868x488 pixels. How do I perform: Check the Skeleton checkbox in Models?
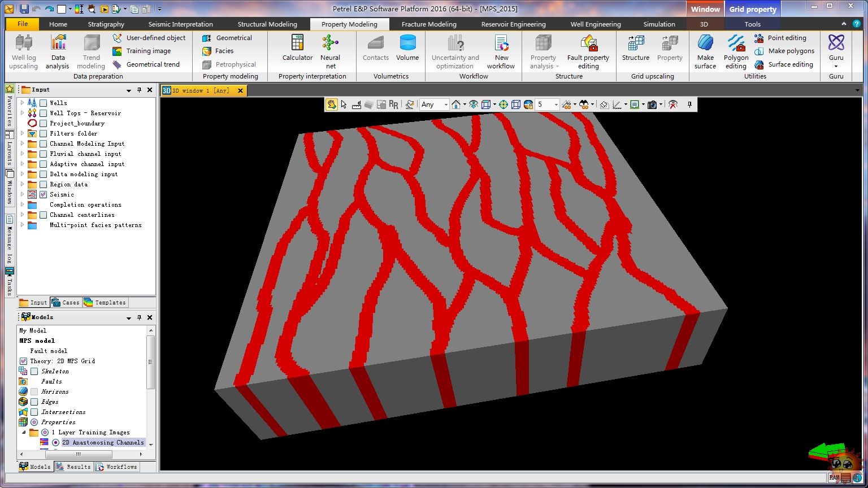click(34, 371)
